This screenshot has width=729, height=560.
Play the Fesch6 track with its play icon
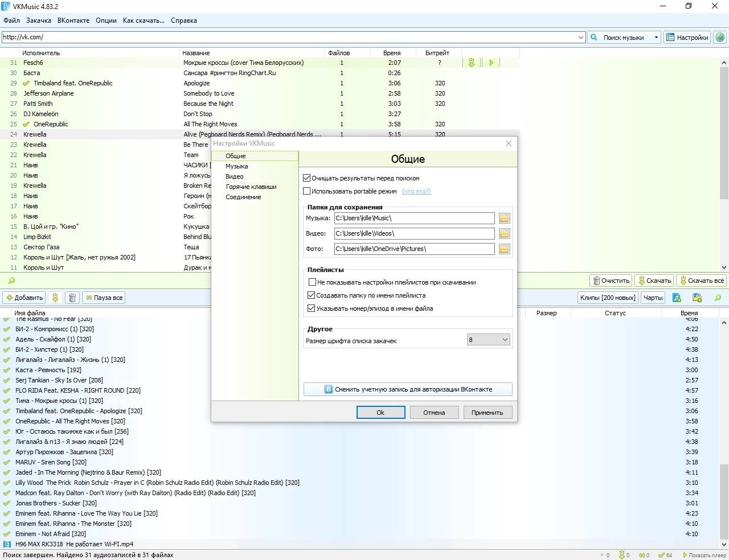491,63
